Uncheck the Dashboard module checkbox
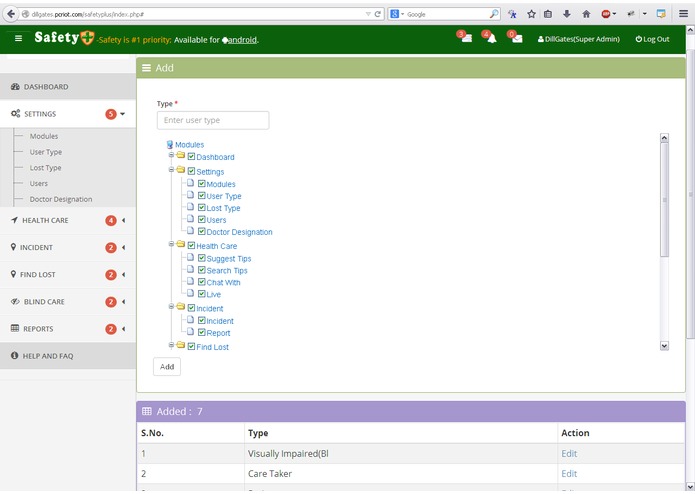The width and height of the screenshot is (695, 494). pos(191,156)
